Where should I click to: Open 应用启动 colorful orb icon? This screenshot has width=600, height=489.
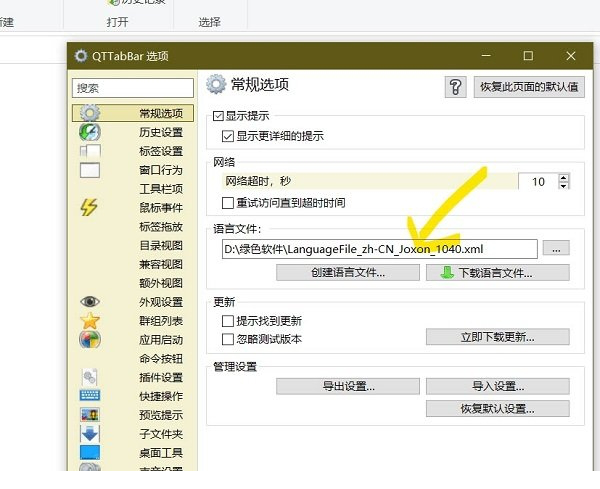tap(90, 339)
